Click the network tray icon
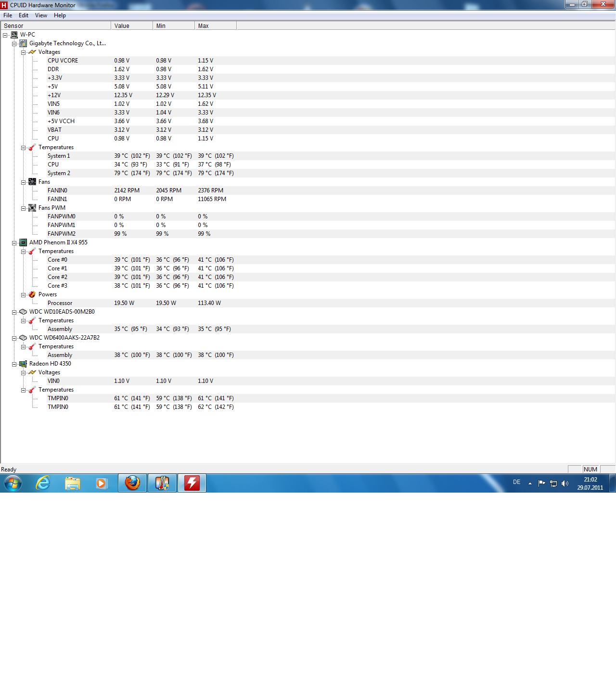 click(x=553, y=483)
